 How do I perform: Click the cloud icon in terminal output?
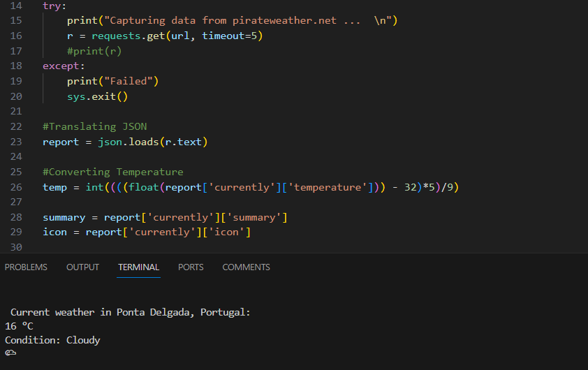click(x=10, y=354)
